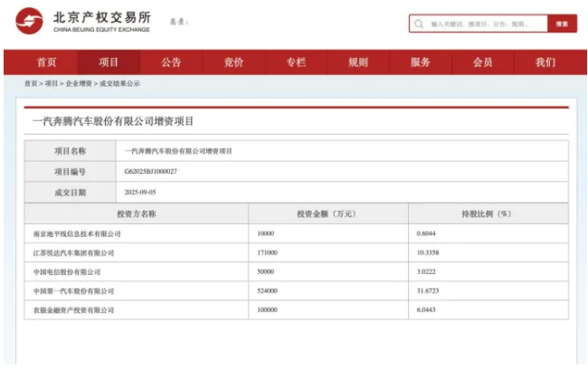The height and width of the screenshot is (369, 588).
Task: Click investment amount 100000
Action: tap(268, 309)
